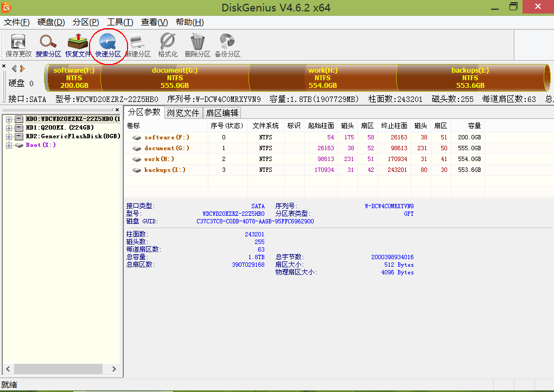Expand the Boot(X:) tree node
The image size is (554, 392).
tap(9, 145)
